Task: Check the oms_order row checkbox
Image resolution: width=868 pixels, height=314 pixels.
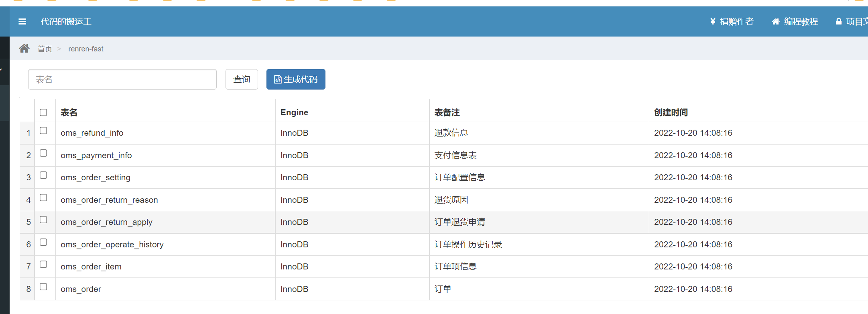Action: (43, 287)
